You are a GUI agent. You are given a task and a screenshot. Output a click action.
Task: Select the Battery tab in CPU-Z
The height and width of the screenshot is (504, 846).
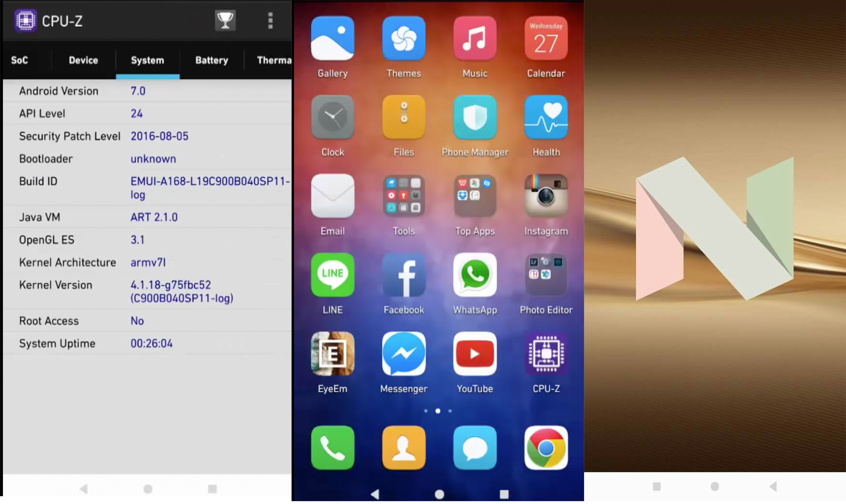point(212,60)
